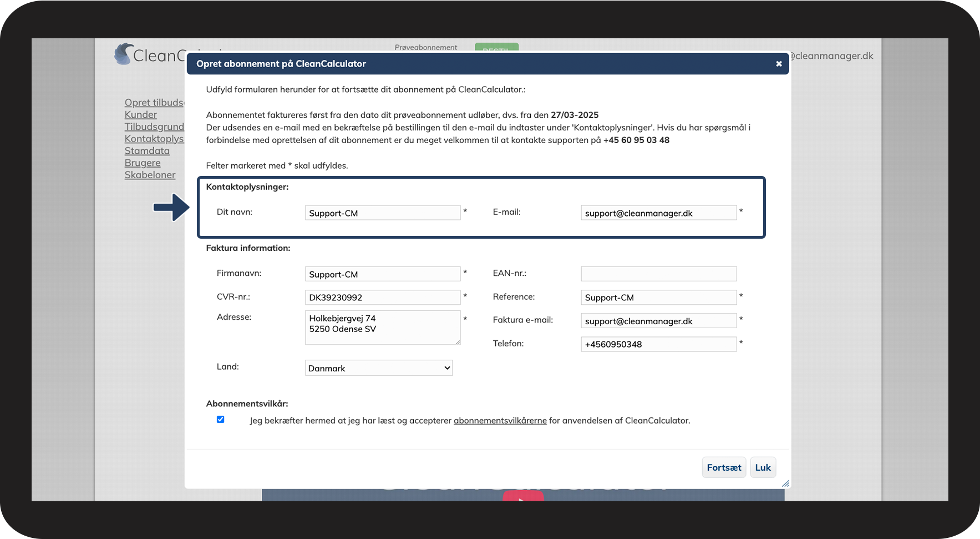The image size is (980, 539).
Task: Click the CVR-nr.: field label
Action: pos(233,296)
